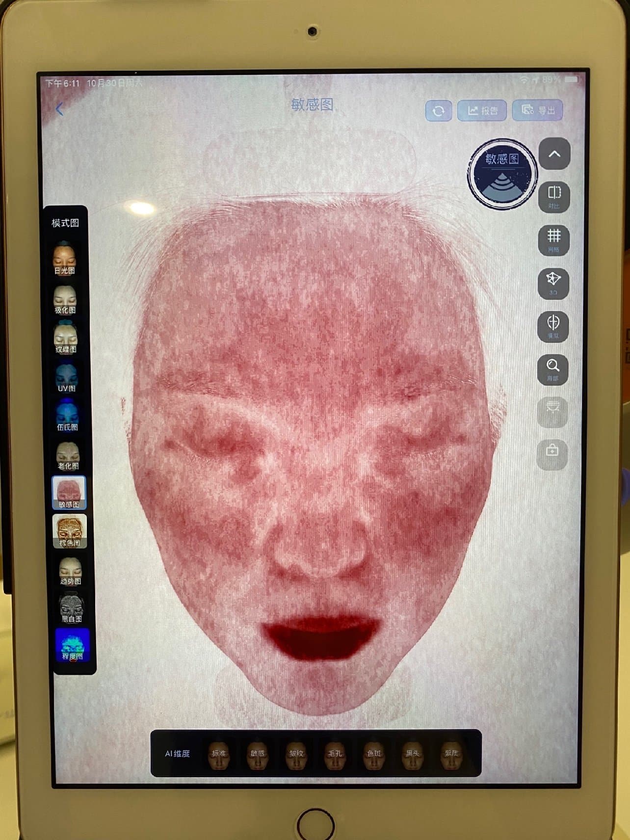Click the medical kit icon

(552, 450)
